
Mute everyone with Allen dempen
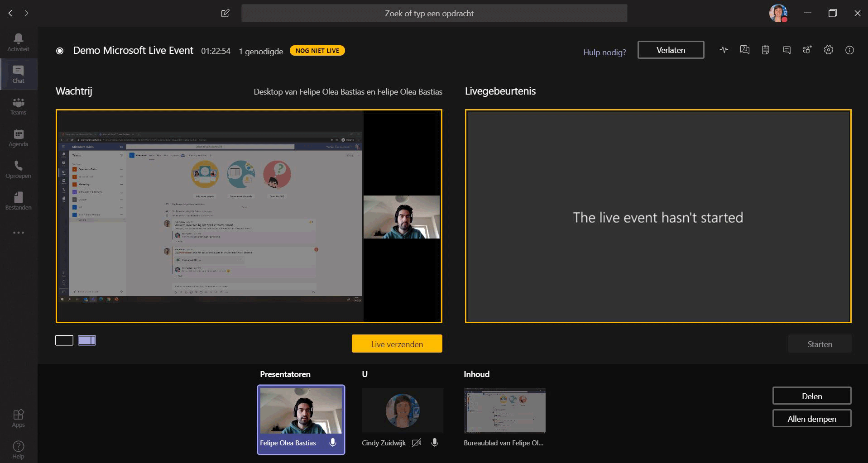[x=812, y=419]
